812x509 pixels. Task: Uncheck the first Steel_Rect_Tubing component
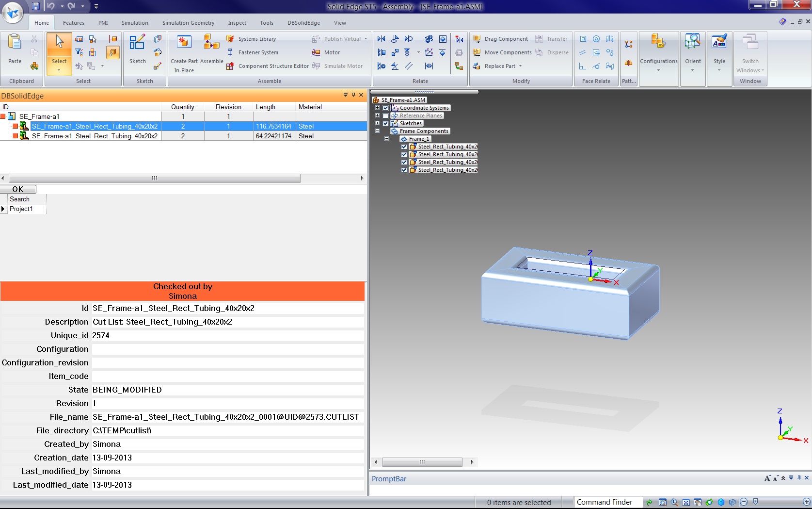pyautogui.click(x=404, y=147)
